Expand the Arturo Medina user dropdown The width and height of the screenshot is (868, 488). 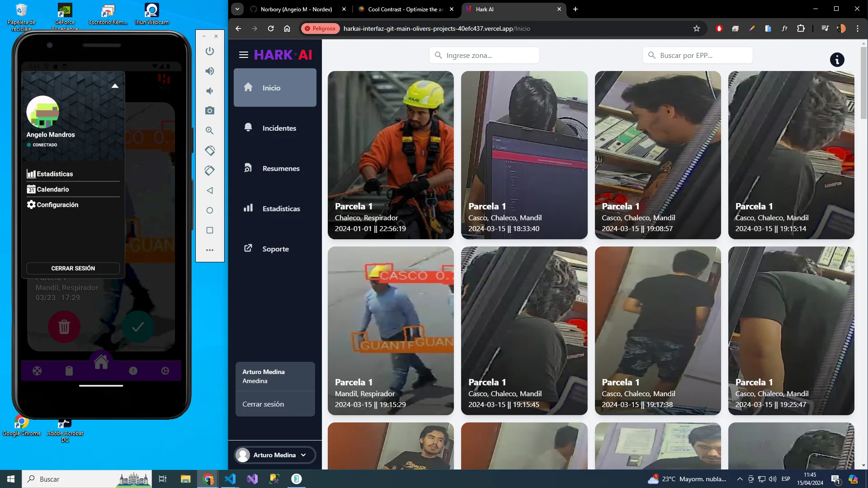[275, 455]
